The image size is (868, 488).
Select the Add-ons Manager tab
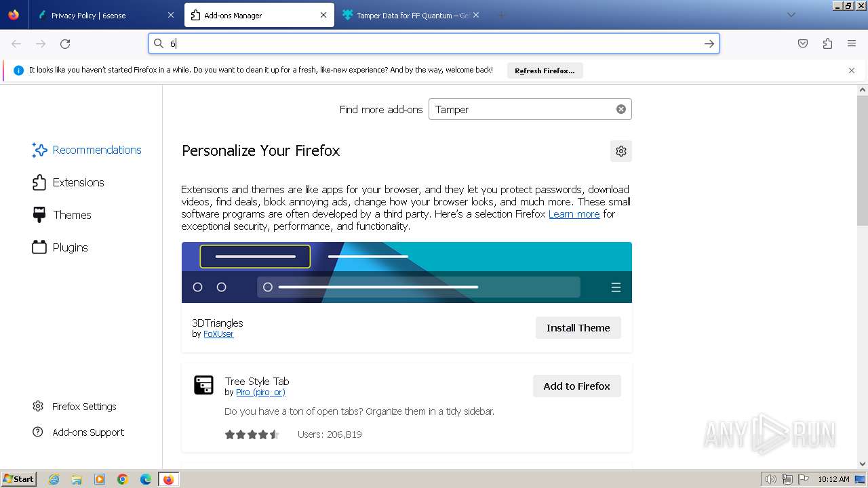(258, 15)
